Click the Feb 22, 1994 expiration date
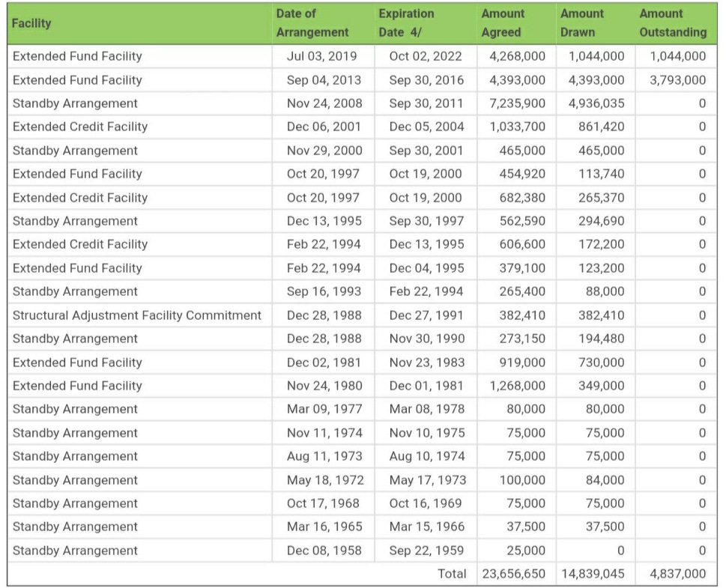The width and height of the screenshot is (726, 588). (x=426, y=291)
